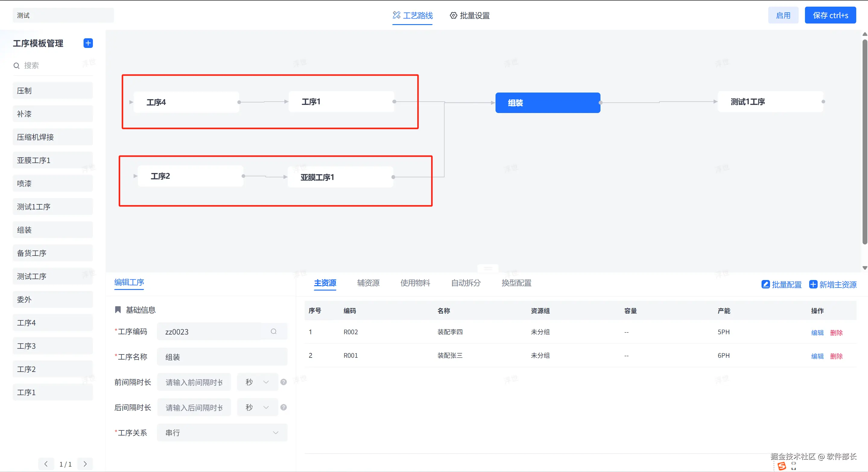Click 新增主资源 plus icon

tap(813, 285)
